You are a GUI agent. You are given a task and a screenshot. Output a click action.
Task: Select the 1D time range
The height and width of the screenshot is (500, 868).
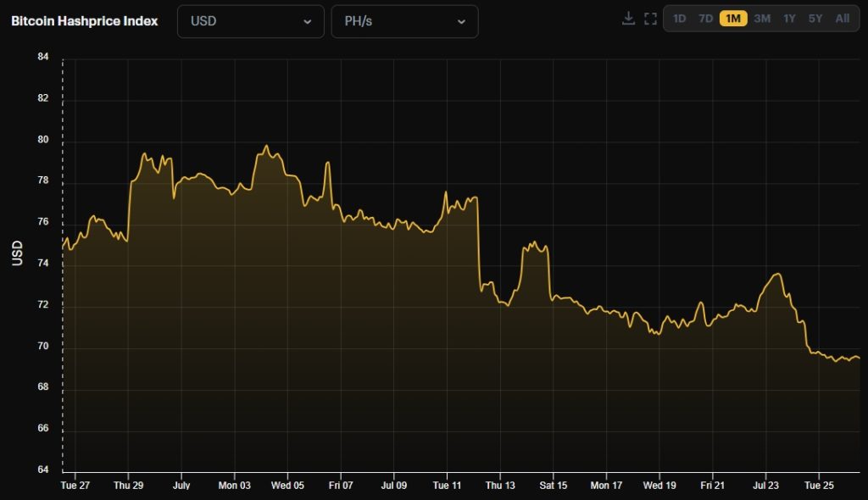pos(679,19)
